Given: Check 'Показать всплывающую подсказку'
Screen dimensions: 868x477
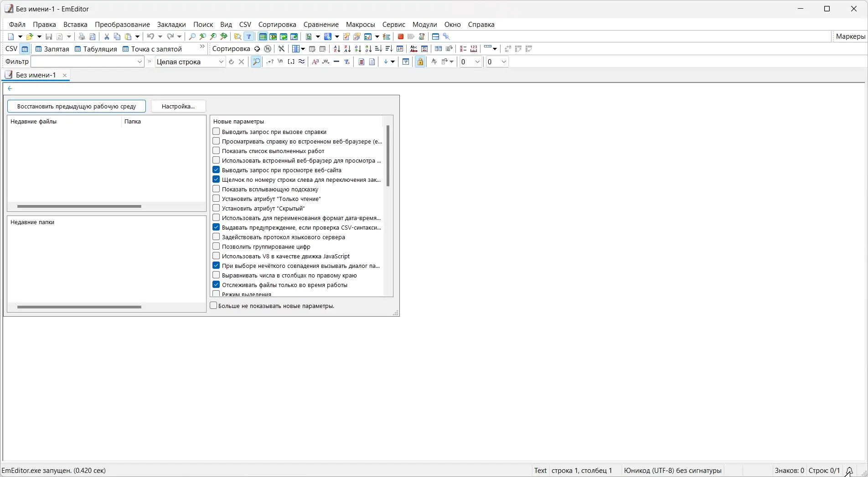Looking at the screenshot, I should 216,189.
